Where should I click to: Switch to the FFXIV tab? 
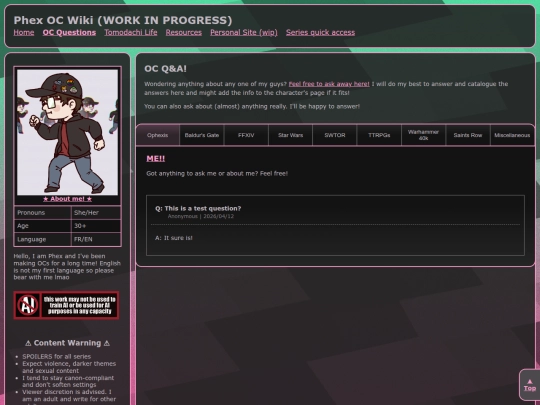click(x=246, y=135)
